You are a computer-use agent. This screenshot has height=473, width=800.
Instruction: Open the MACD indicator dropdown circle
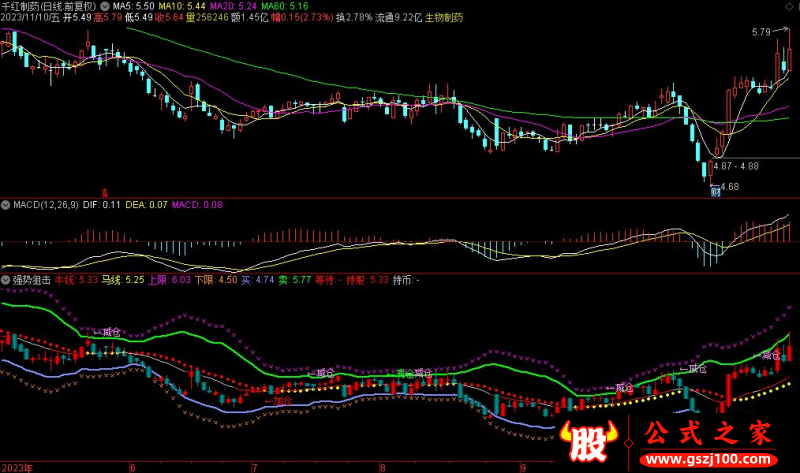point(6,205)
